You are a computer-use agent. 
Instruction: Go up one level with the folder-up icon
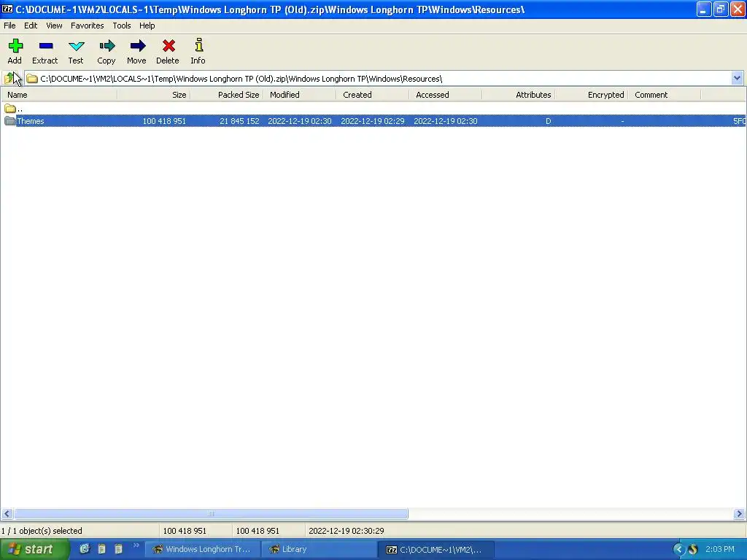tap(9, 78)
